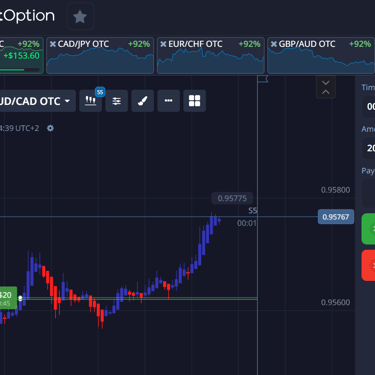The image size is (375, 375).
Task: Add platform to favorites with star icon
Action: pos(80,16)
